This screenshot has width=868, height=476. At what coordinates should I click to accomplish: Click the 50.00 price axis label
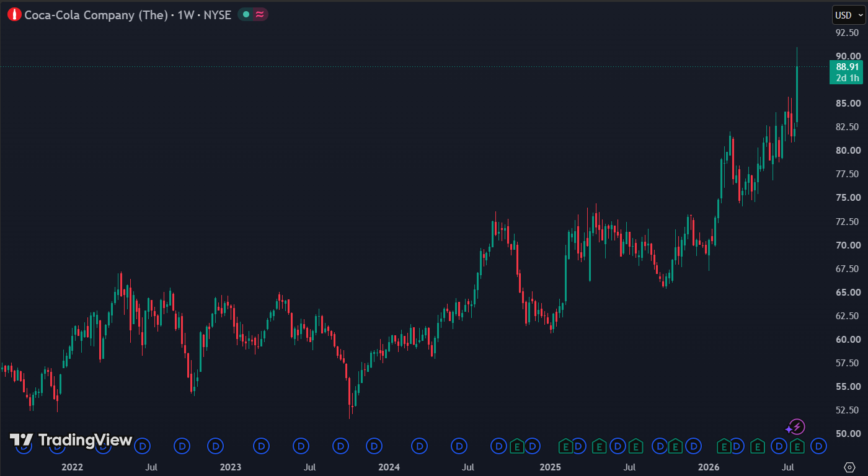tap(847, 434)
